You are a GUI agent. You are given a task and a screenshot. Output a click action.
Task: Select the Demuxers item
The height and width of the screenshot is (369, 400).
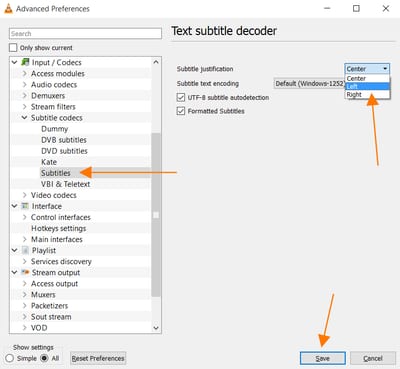pos(48,95)
